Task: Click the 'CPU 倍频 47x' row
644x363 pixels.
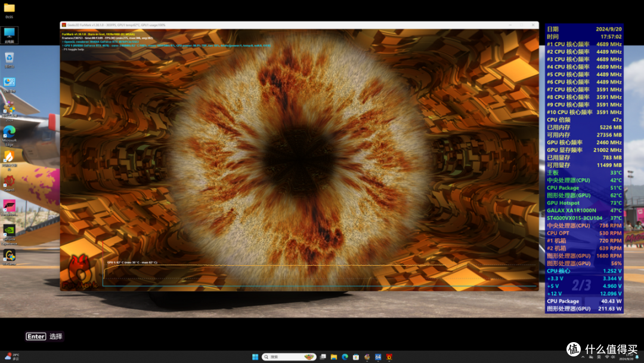Action: 584,119
